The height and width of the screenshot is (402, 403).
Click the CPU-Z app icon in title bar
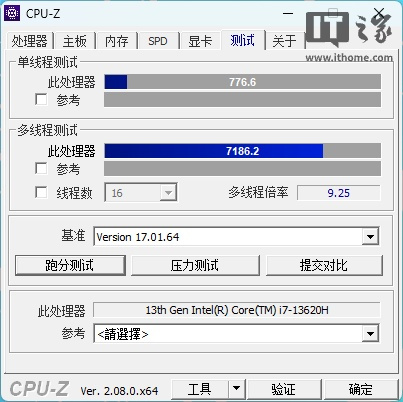pyautogui.click(x=12, y=13)
